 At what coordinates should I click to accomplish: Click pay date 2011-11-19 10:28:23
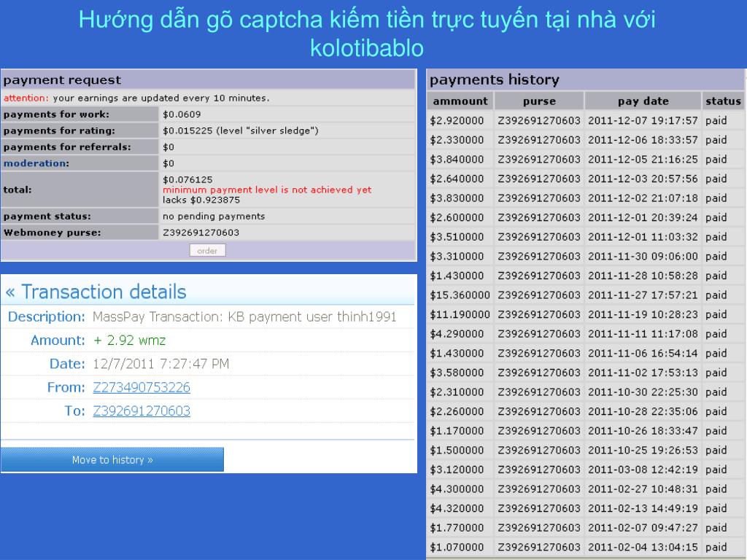pos(643,314)
